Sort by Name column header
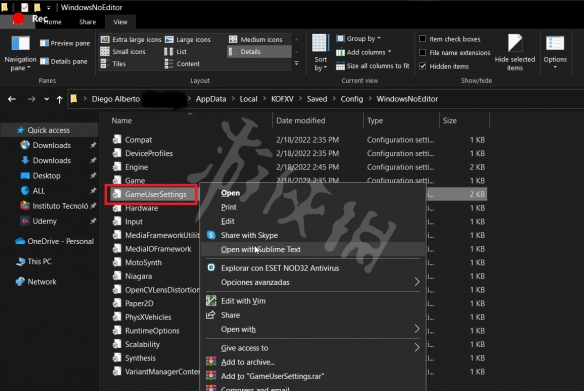584x391 pixels. point(122,121)
